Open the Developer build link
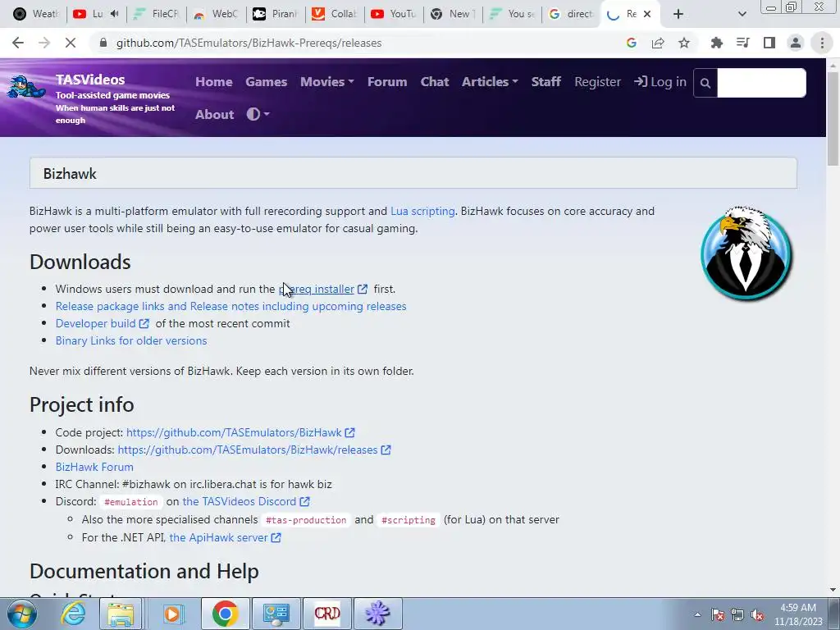Screen dimensions: 840x630 click(102, 323)
